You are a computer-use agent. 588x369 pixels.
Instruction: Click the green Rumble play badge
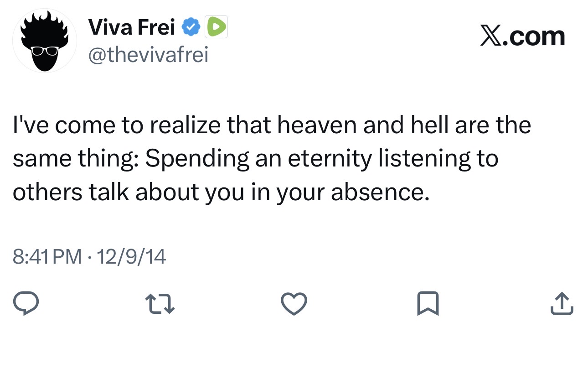point(217,27)
